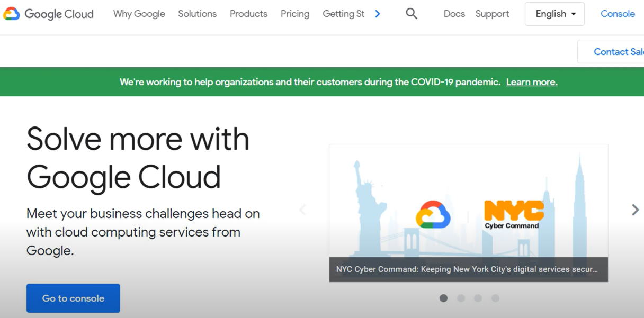
Task: Follow the Learn more COVID-19 link
Action: (532, 82)
